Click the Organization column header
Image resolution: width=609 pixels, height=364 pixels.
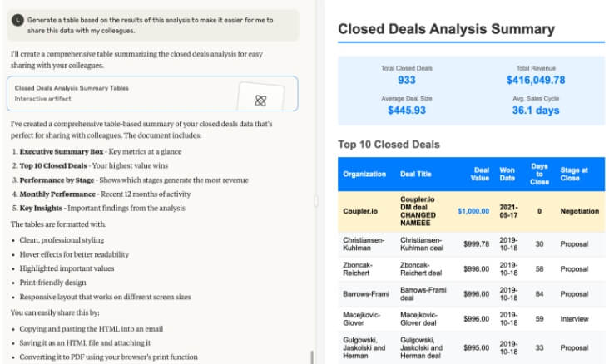point(364,174)
